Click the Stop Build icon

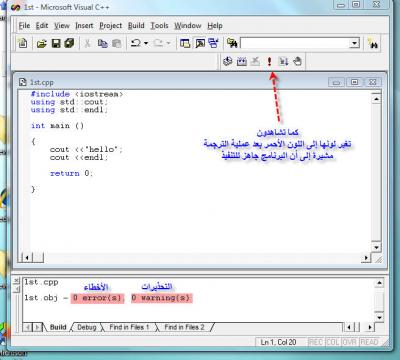tap(255, 61)
